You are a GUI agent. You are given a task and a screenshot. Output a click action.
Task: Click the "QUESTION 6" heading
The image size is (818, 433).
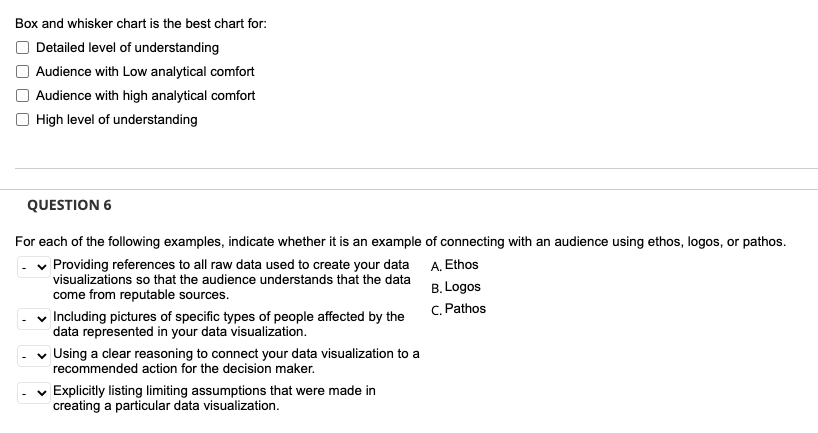pos(69,205)
